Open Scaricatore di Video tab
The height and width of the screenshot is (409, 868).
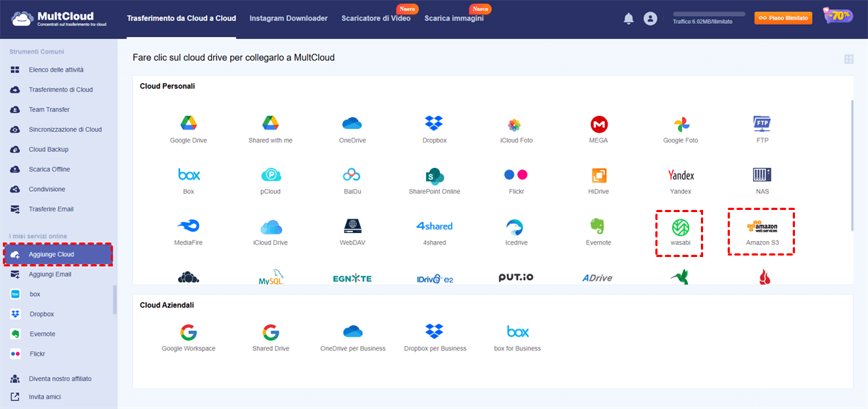[376, 18]
